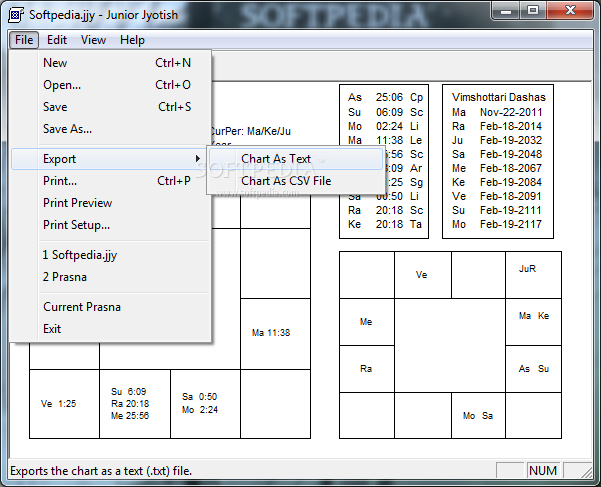The image size is (601, 487).
Task: Click the Su 6:09 entry in chart
Action: [x=129, y=392]
